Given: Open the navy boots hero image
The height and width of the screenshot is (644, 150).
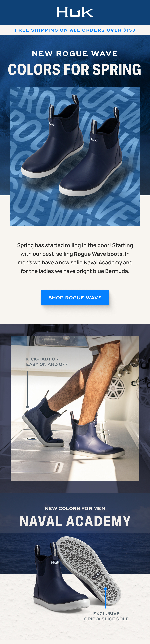Looking at the screenshot, I should click(75, 156).
